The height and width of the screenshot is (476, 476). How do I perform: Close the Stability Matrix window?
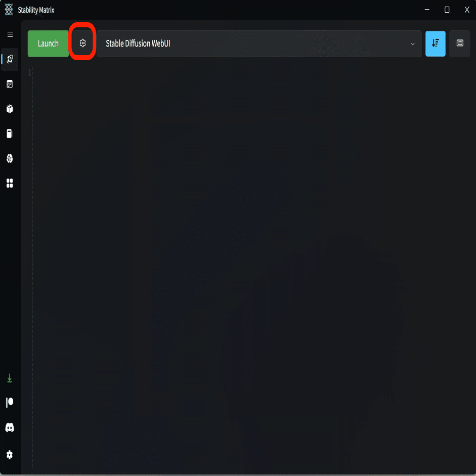click(x=467, y=10)
